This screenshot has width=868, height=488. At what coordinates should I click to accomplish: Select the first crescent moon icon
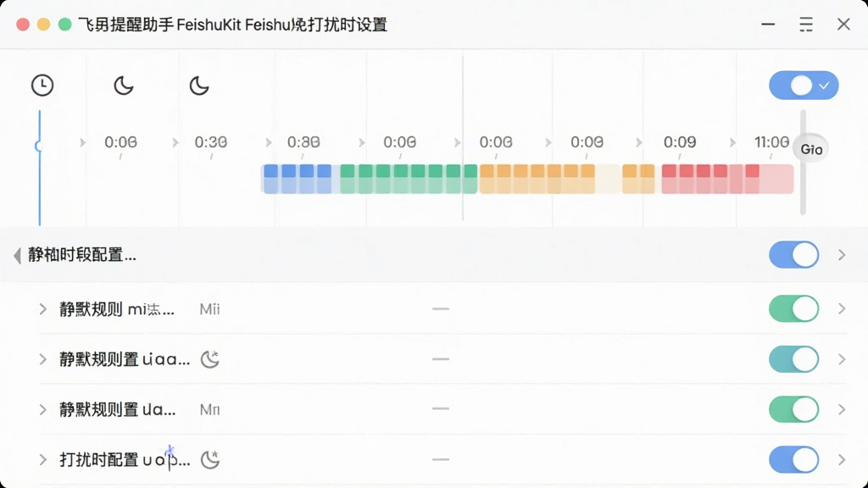point(124,86)
